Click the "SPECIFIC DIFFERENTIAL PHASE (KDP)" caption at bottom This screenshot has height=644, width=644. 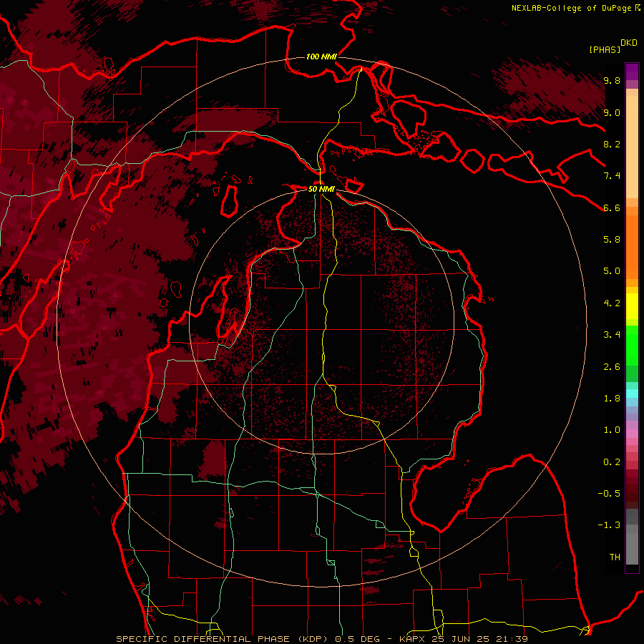(x=223, y=639)
